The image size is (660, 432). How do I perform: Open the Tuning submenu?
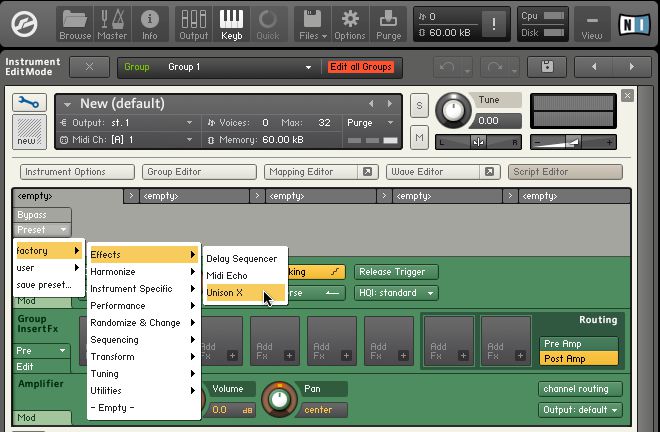144,374
